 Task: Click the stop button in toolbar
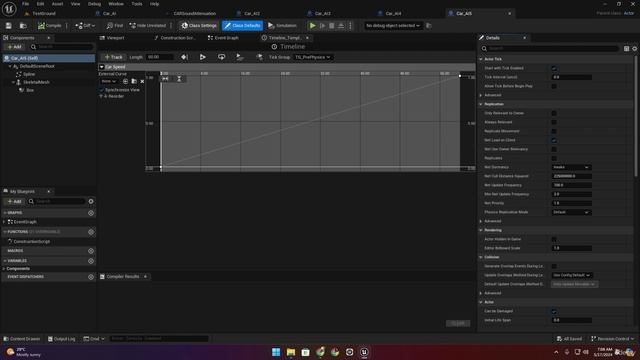click(x=331, y=26)
